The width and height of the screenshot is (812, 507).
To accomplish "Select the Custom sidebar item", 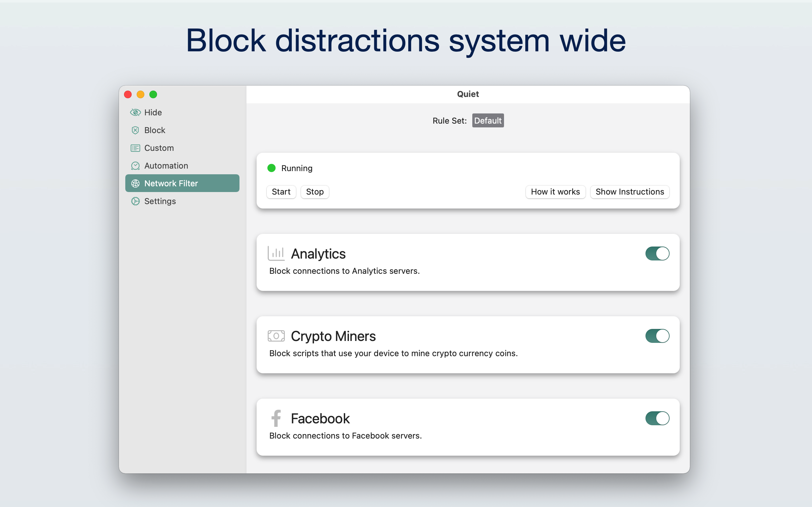I will coord(159,148).
